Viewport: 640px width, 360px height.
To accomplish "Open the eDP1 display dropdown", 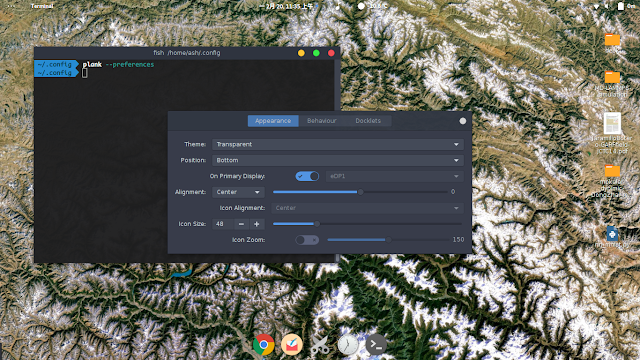I will (394, 176).
